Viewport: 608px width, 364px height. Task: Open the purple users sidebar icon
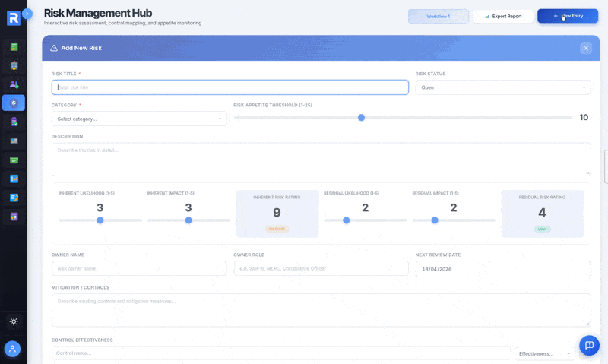tap(14, 84)
